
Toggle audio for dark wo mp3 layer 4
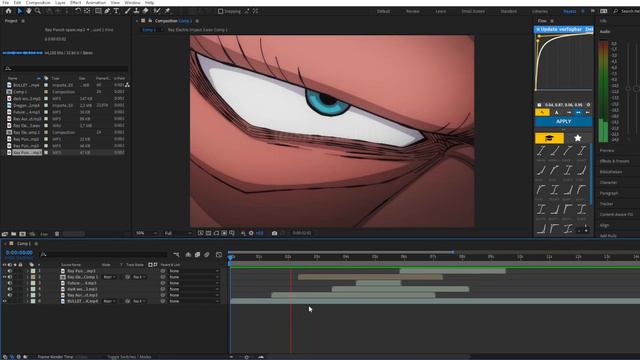10,289
